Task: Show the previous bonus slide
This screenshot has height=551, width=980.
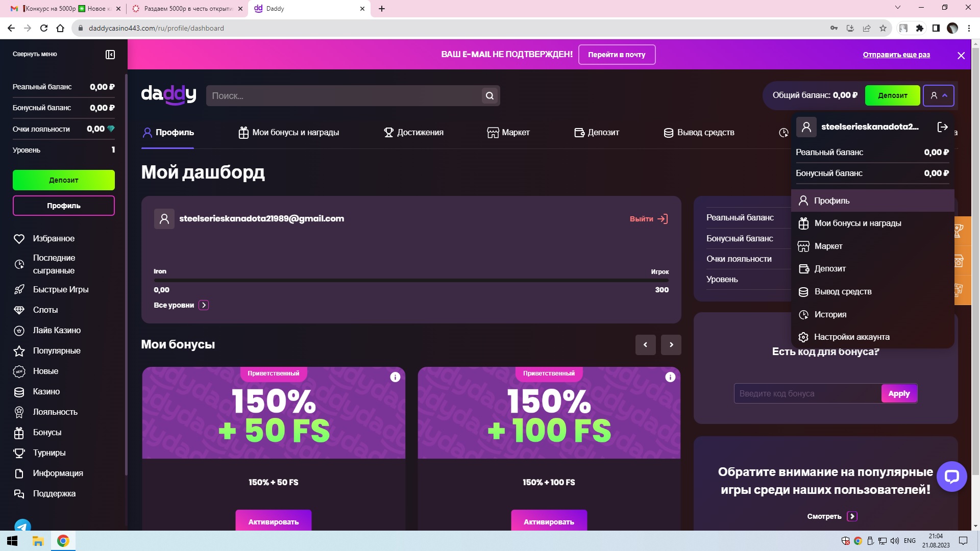Action: click(646, 345)
